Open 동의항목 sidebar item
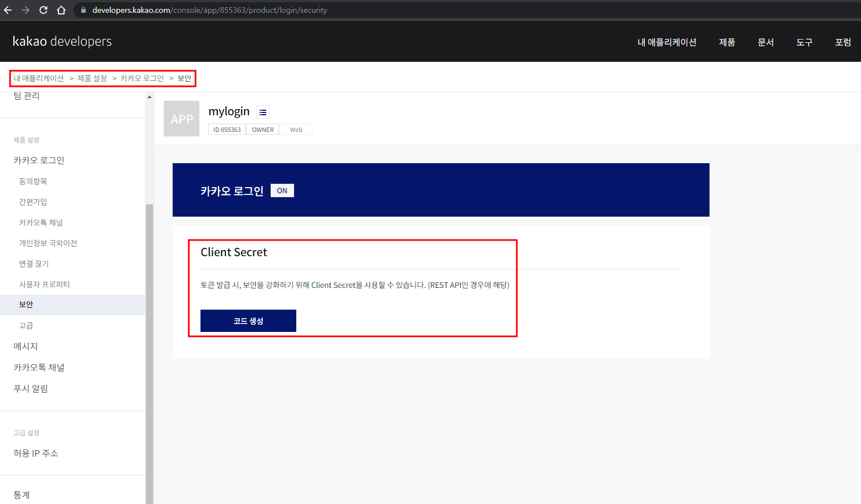Screen dimensions: 861x504 (x=33, y=182)
